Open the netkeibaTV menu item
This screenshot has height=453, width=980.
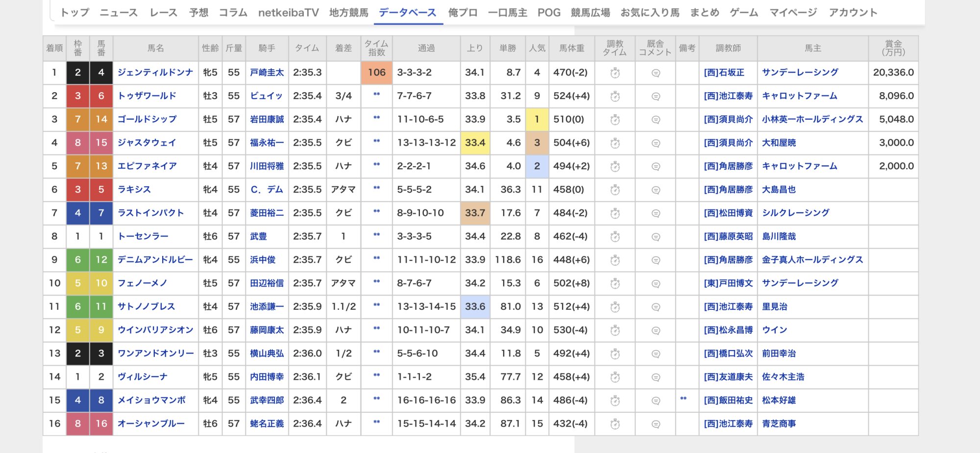pyautogui.click(x=288, y=13)
